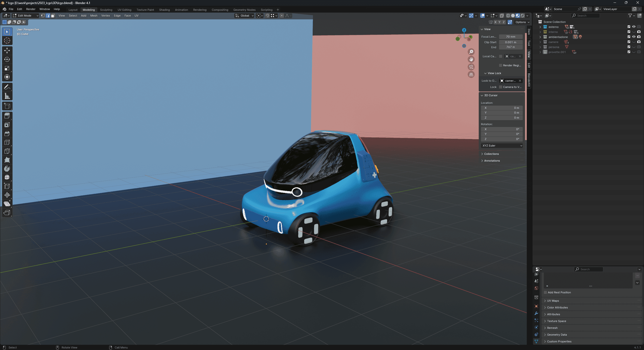The image size is (644, 350).
Task: Select the Measure ruler tool
Action: pos(7,96)
